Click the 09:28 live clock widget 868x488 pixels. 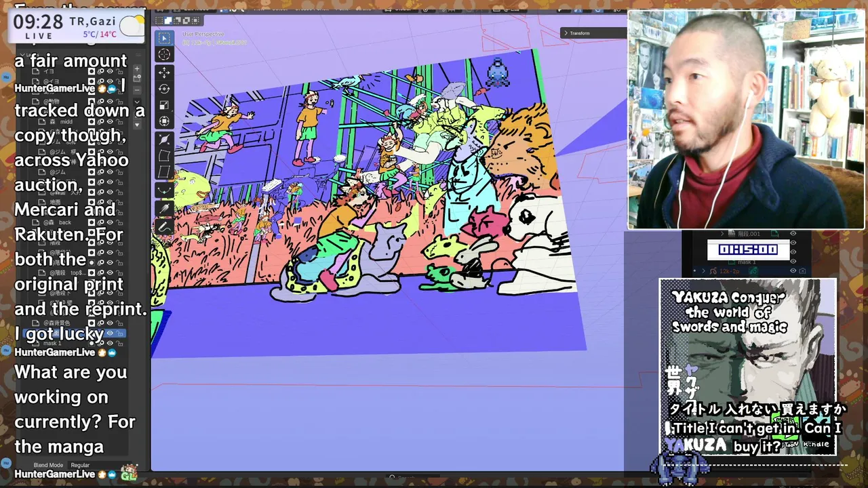click(x=77, y=25)
